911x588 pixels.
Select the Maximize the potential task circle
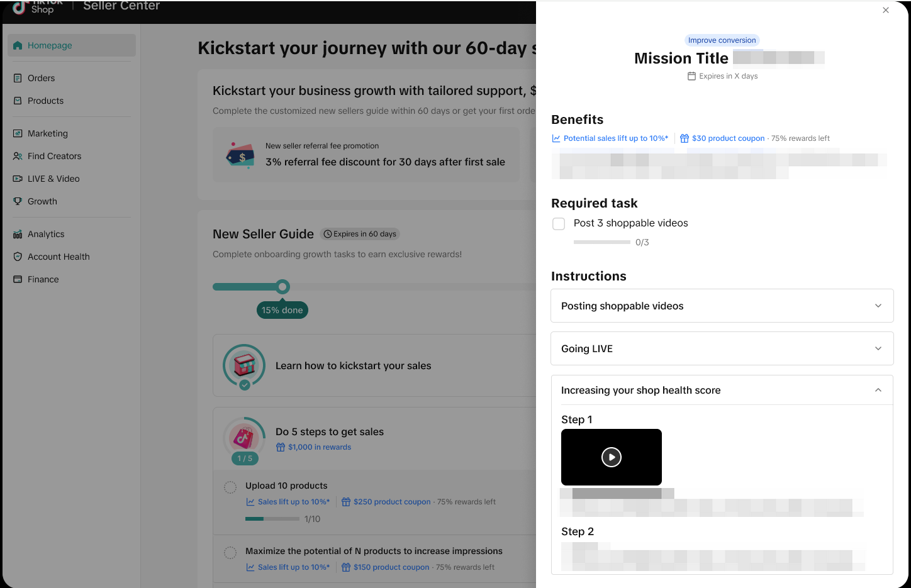[230, 552]
